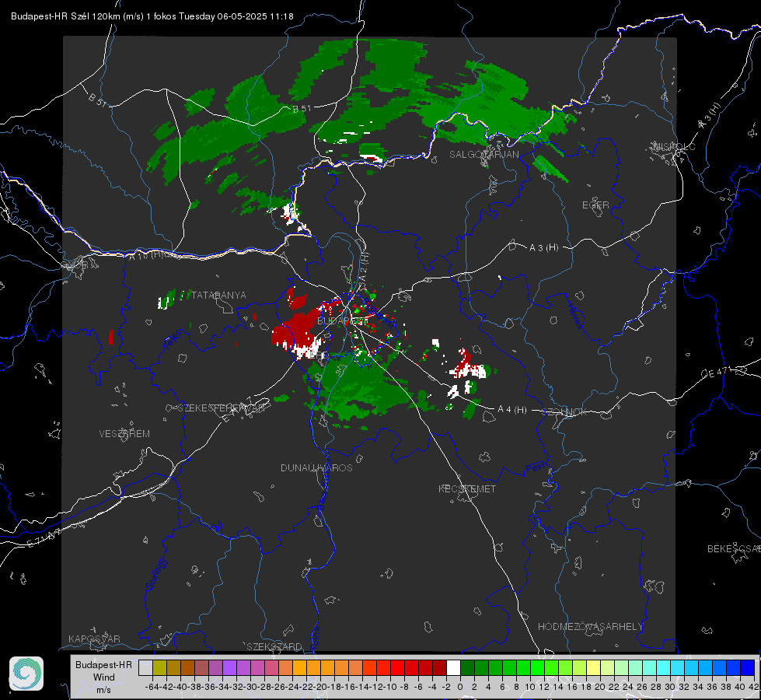Pick the yellow swatch between 18 and 20
The width and height of the screenshot is (761, 700).
[x=594, y=667]
